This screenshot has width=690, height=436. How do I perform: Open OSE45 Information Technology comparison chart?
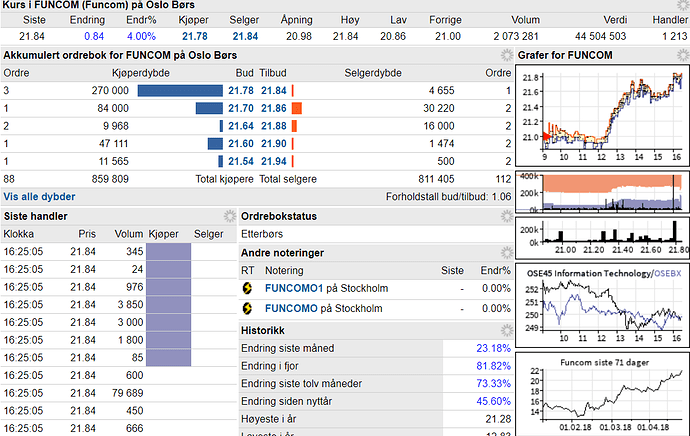coord(602,305)
